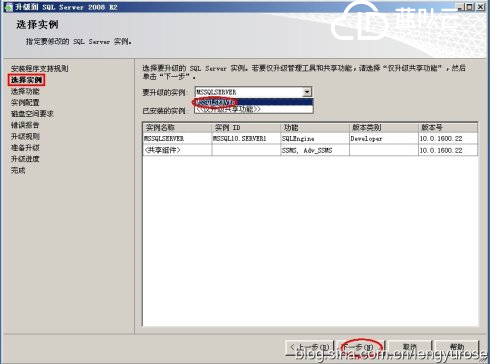
Task: Click the Developer edition cell
Action: point(384,138)
